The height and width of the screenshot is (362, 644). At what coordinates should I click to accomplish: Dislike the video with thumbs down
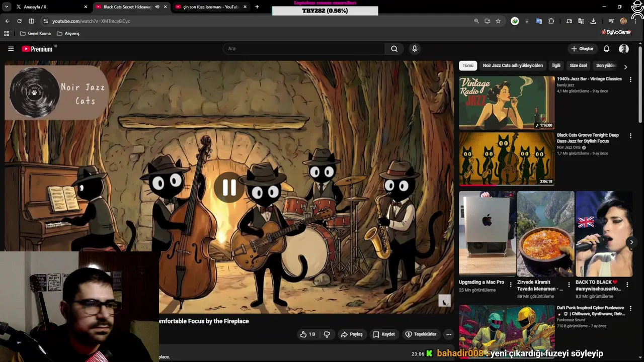[x=327, y=334]
